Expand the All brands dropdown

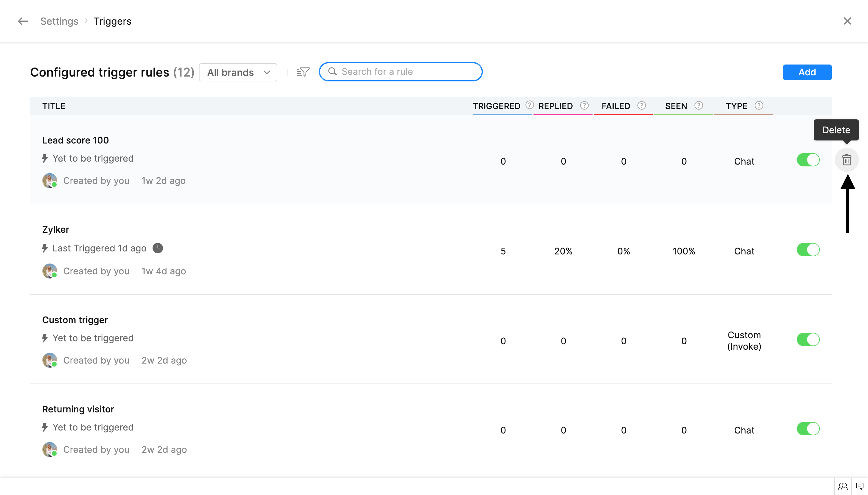point(238,72)
